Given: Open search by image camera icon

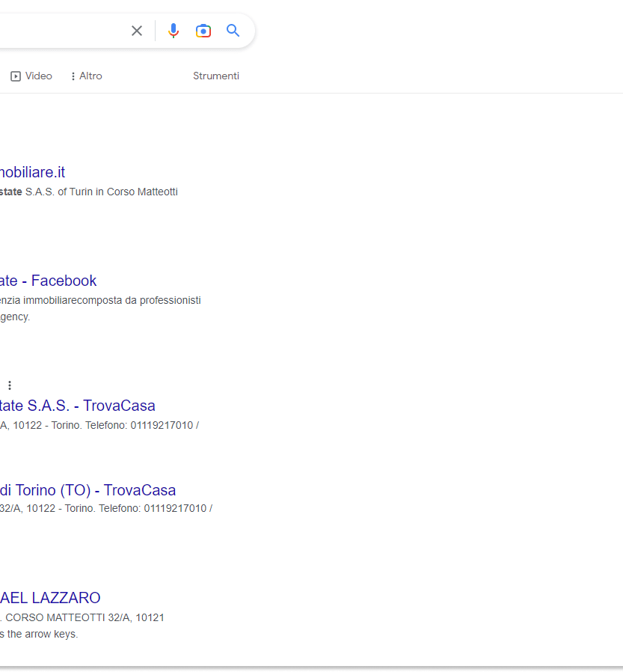Looking at the screenshot, I should pyautogui.click(x=203, y=31).
